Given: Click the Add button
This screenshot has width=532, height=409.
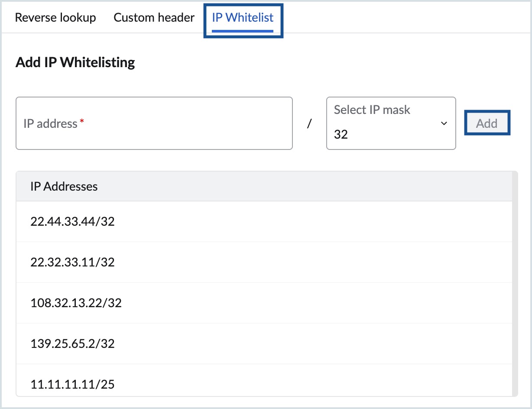Looking at the screenshot, I should point(487,123).
